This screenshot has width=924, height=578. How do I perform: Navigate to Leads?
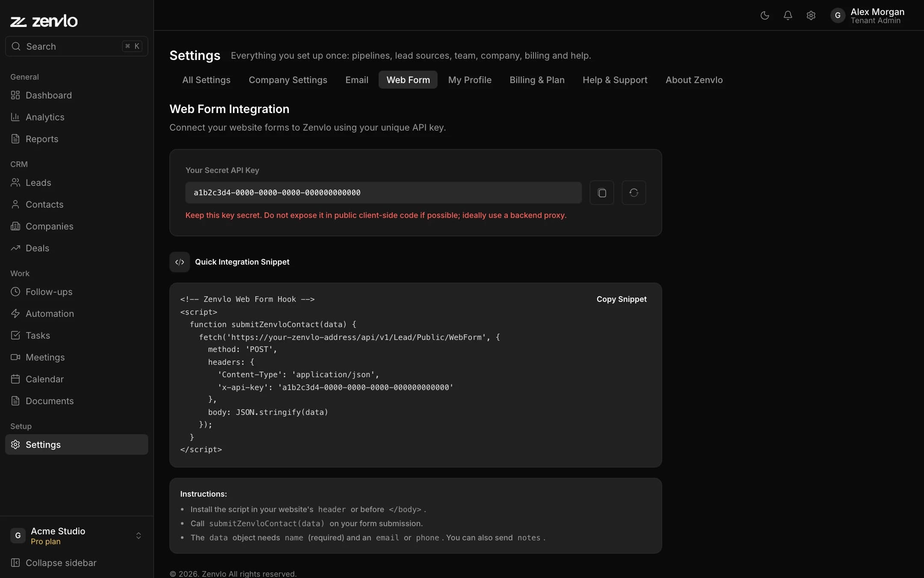77,182
